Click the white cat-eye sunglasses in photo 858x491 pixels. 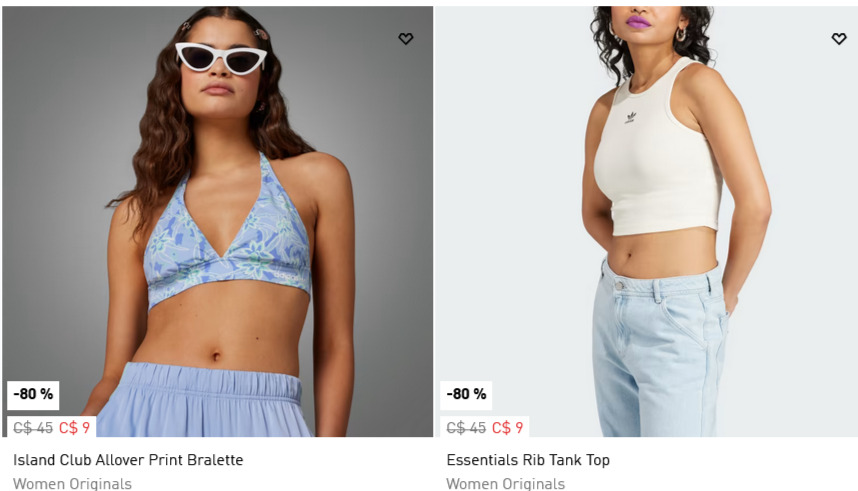click(221, 58)
